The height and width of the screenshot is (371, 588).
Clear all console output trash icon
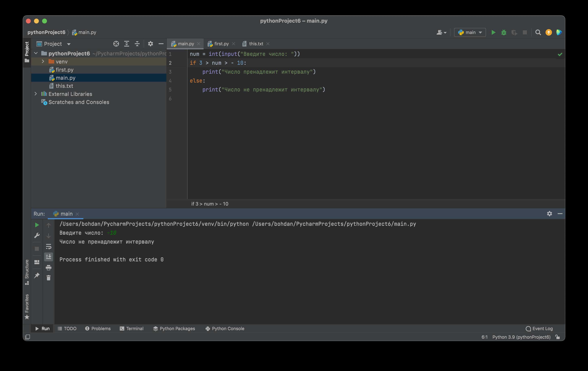[x=48, y=278]
